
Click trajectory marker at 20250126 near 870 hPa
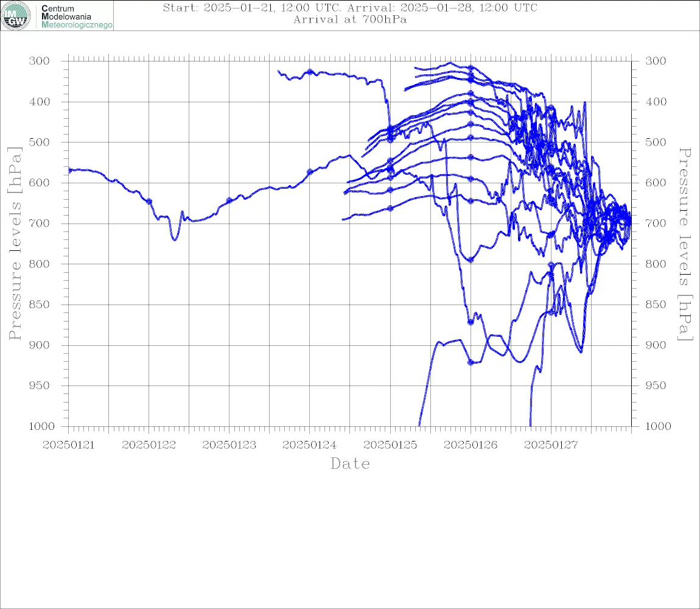pyautogui.click(x=471, y=322)
